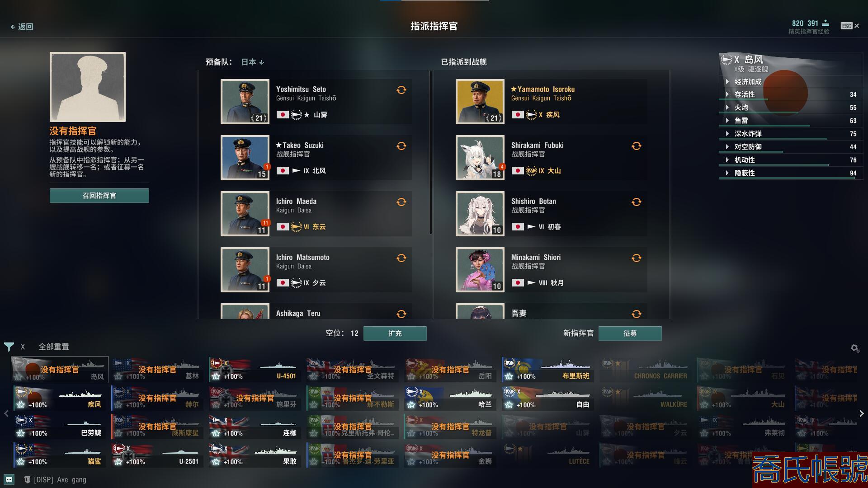Image resolution: width=868 pixels, height=488 pixels.
Task: Click the 返回 back link
Action: pos(22,27)
